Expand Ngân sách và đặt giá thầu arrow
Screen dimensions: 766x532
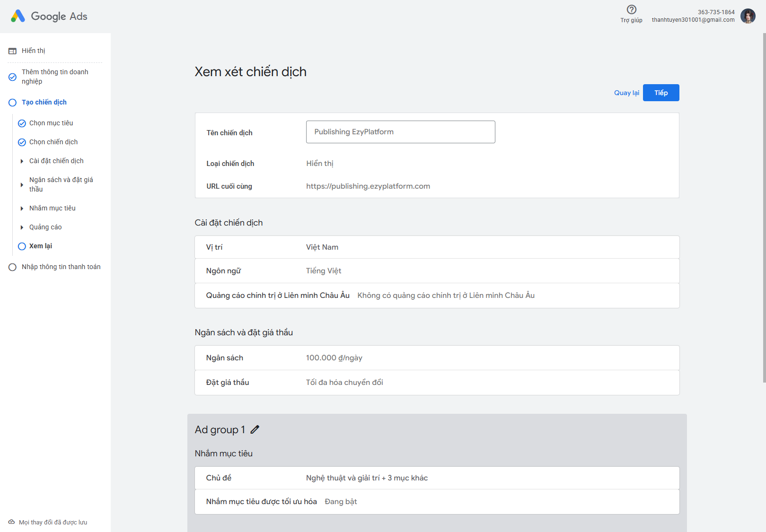[22, 185]
